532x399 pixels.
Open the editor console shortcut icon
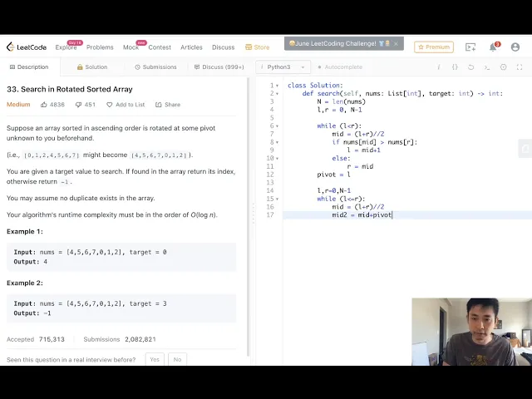pos(487,67)
